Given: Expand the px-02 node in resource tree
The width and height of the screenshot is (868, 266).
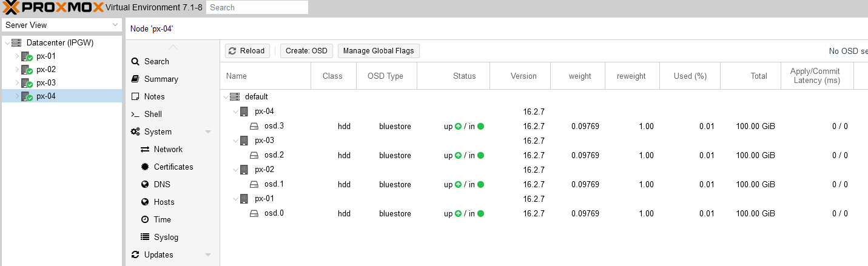Looking at the screenshot, I should [17, 70].
